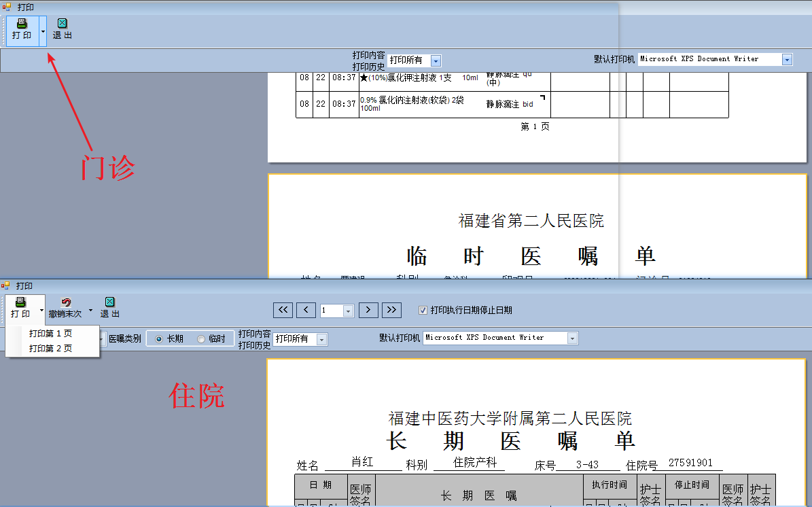Choose menu entry 打印第 2 页
812x507 pixels.
click(51, 348)
